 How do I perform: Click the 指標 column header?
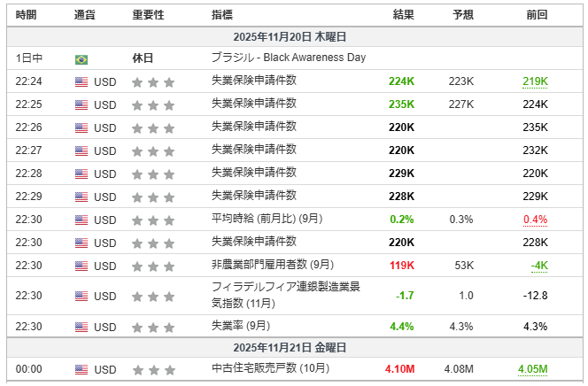[x=223, y=15]
